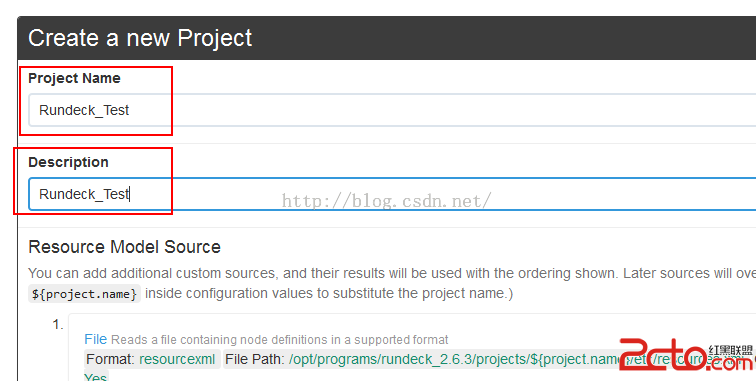
Task: Click the File source type link
Action: [95, 339]
